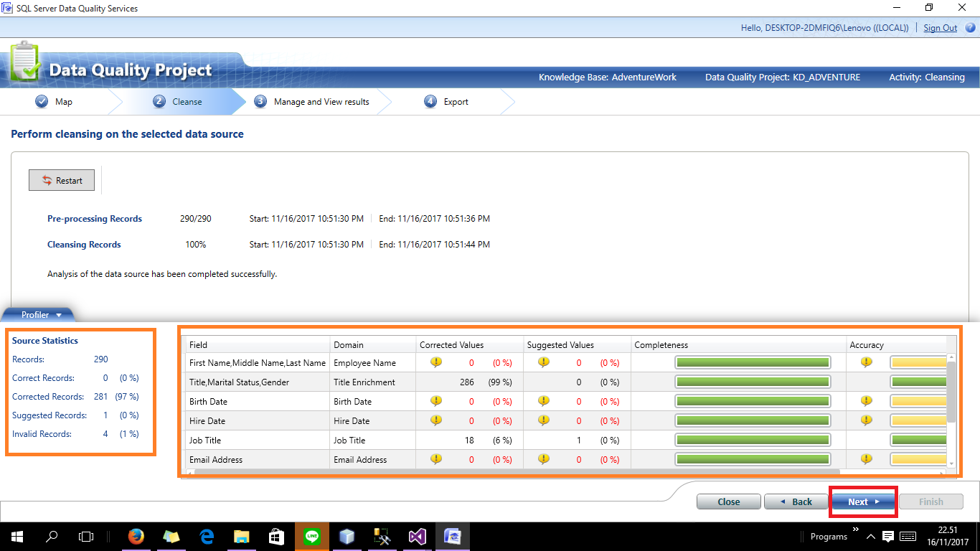Image resolution: width=980 pixels, height=551 pixels.
Task: Click Corrected Values warning icon in Email Address row
Action: click(436, 459)
